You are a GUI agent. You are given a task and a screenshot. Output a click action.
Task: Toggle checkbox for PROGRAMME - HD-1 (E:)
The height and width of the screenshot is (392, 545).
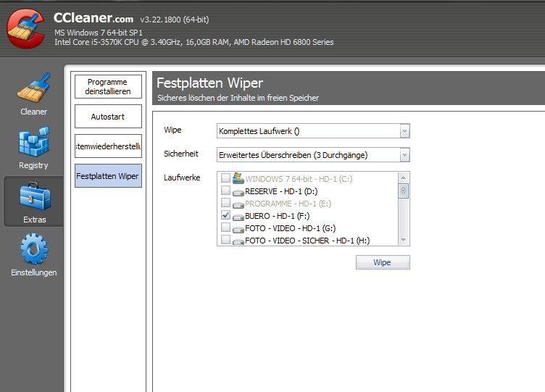click(x=225, y=202)
